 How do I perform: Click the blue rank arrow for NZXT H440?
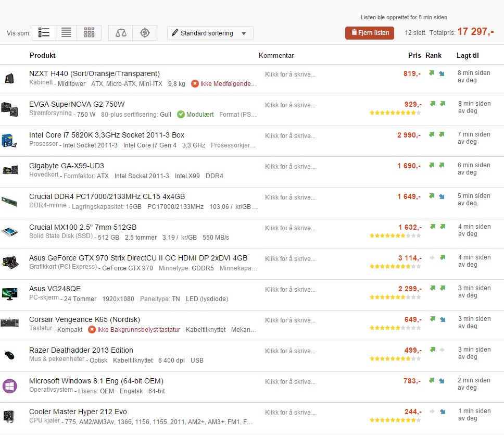coord(442,73)
